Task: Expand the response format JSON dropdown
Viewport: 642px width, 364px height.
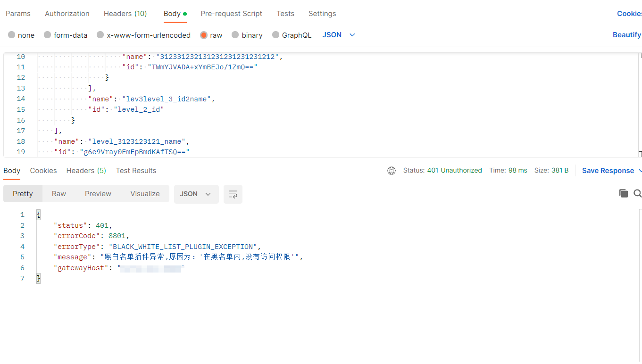Action: tap(196, 194)
